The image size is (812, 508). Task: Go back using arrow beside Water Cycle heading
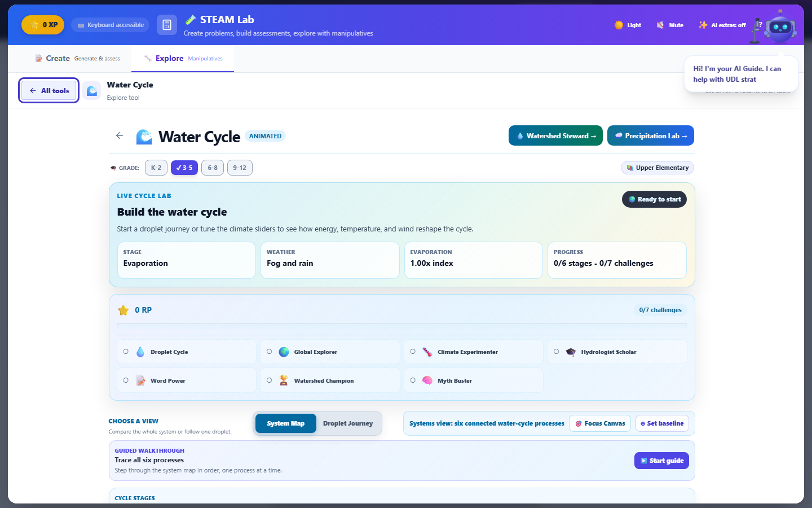point(120,135)
